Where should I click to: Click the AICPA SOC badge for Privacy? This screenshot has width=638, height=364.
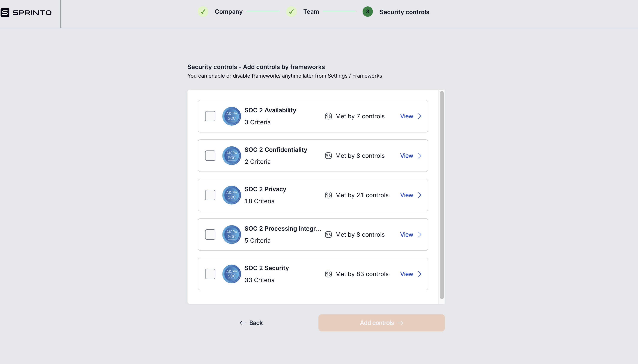tap(231, 195)
